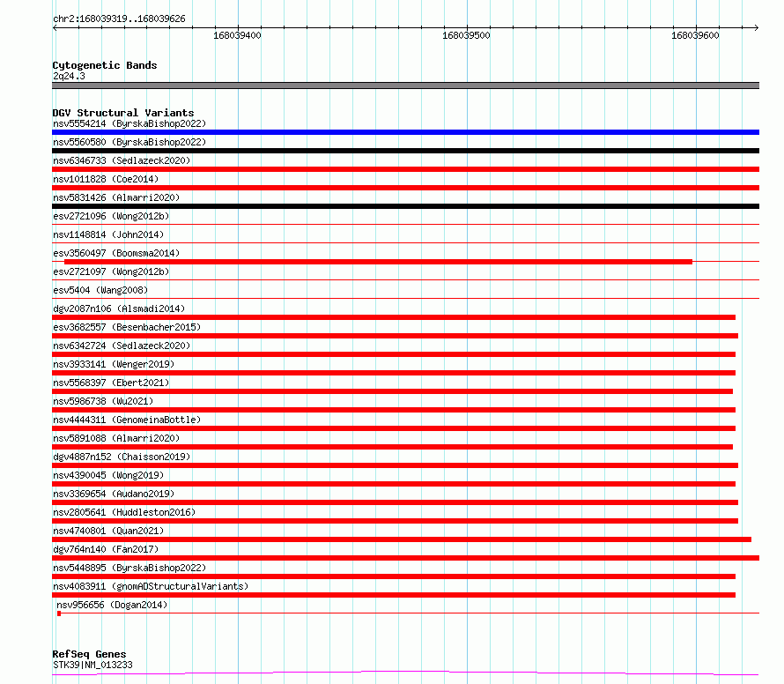Open esv2721097 (Wong2012b) variant
Image resolution: width=784 pixels, height=684 pixels.
(x=111, y=271)
